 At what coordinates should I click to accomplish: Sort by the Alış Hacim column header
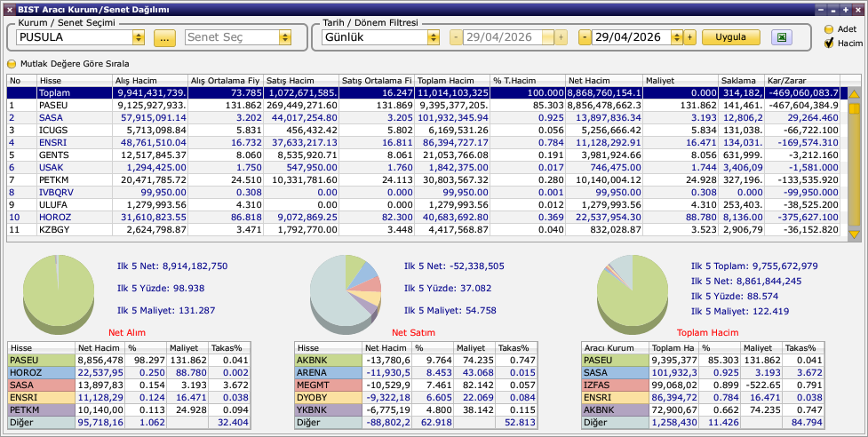(149, 81)
